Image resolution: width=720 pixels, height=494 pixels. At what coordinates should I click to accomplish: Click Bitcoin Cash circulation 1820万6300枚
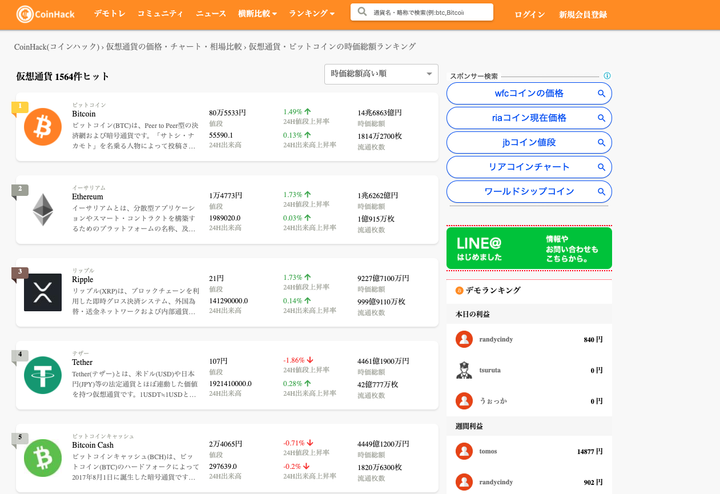pyautogui.click(x=380, y=467)
